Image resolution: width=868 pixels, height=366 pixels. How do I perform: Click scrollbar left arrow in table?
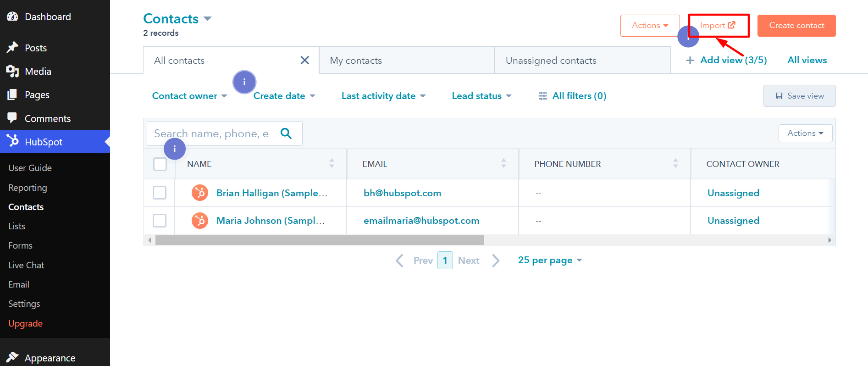tap(149, 240)
